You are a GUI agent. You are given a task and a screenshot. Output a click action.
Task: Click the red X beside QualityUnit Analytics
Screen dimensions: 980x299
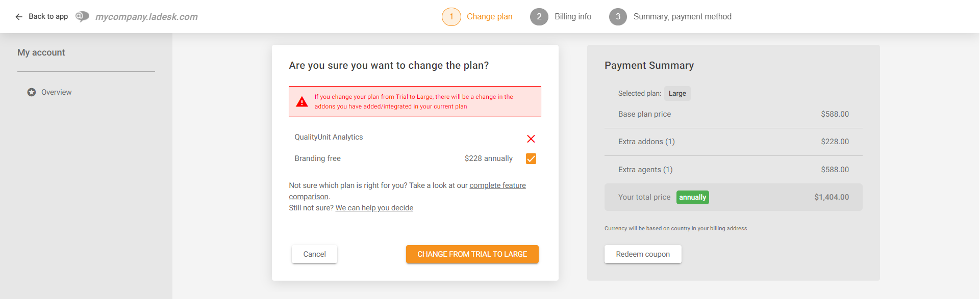531,139
